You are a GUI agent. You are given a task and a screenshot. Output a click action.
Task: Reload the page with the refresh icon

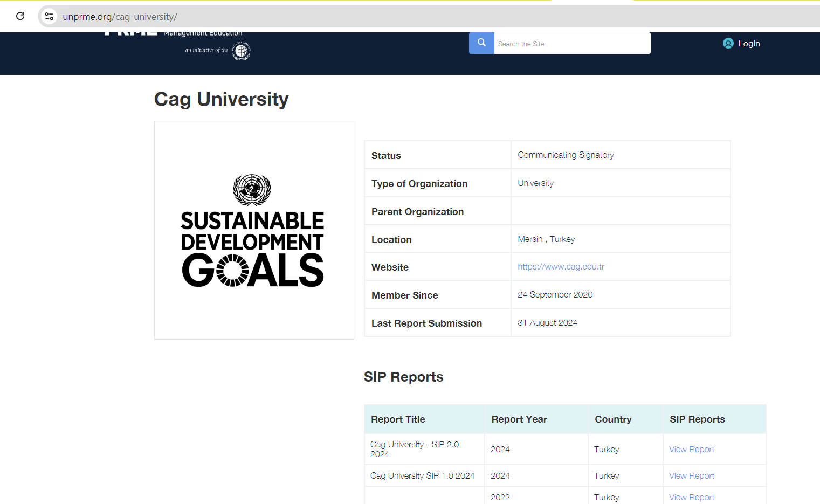pyautogui.click(x=20, y=16)
